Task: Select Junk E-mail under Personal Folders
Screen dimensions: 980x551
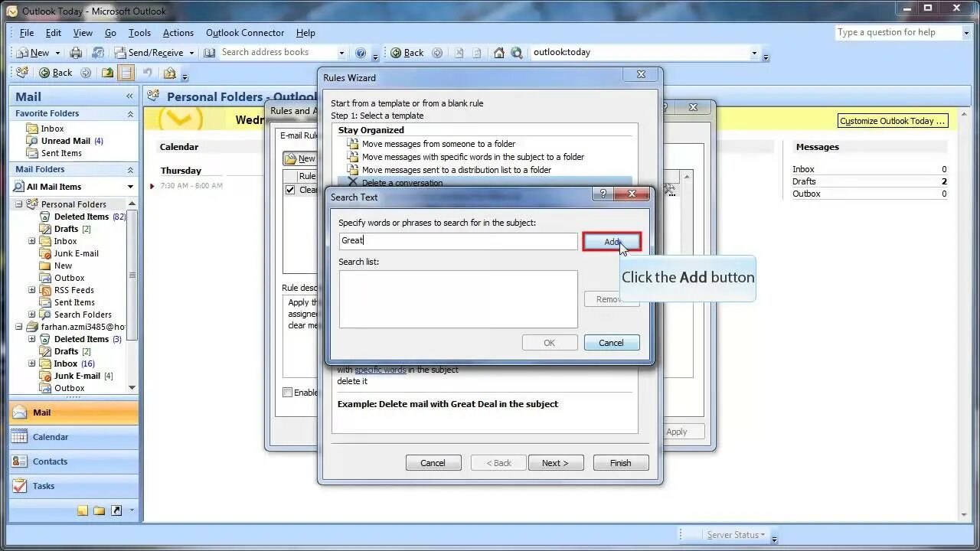Action: (69, 253)
